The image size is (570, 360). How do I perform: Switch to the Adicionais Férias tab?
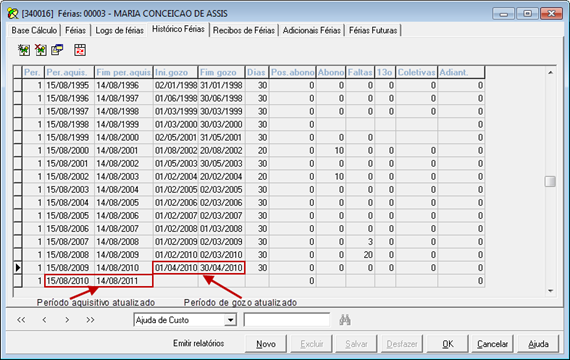pos(312,30)
